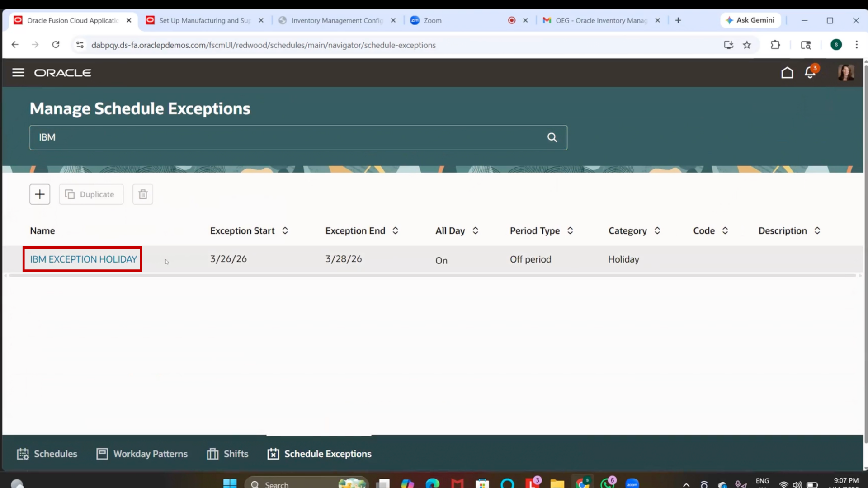View site information icon in address bar
868x488 pixels.
pyautogui.click(x=80, y=45)
